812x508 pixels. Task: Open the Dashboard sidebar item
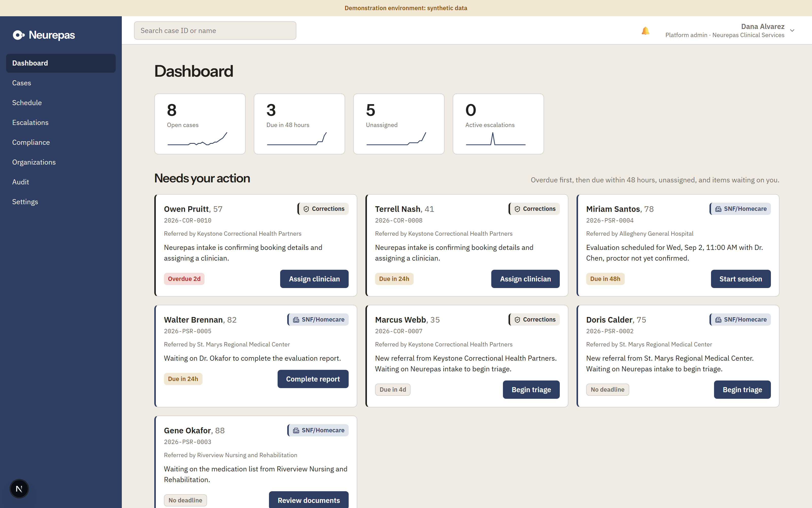61,63
